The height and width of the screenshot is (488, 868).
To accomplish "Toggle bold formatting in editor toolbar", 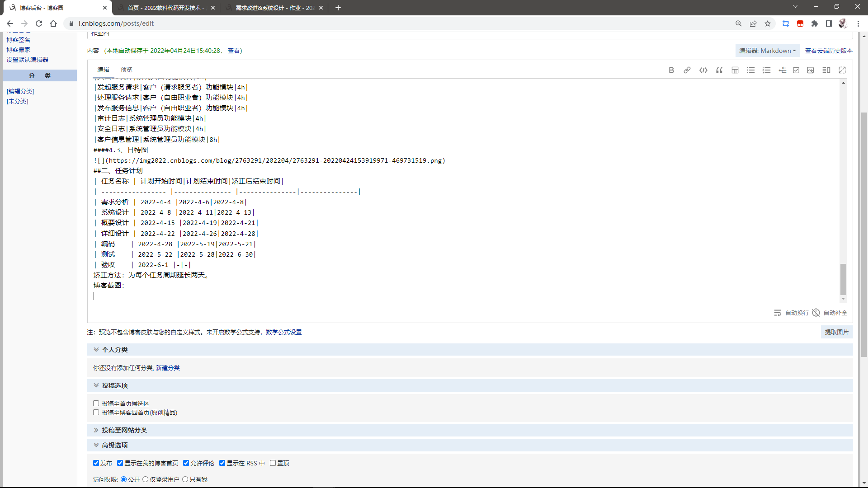I will pos(671,70).
